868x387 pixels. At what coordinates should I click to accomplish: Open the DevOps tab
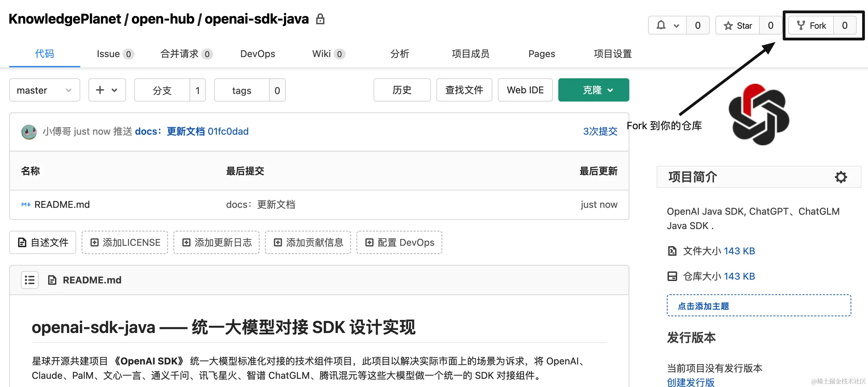tap(257, 54)
